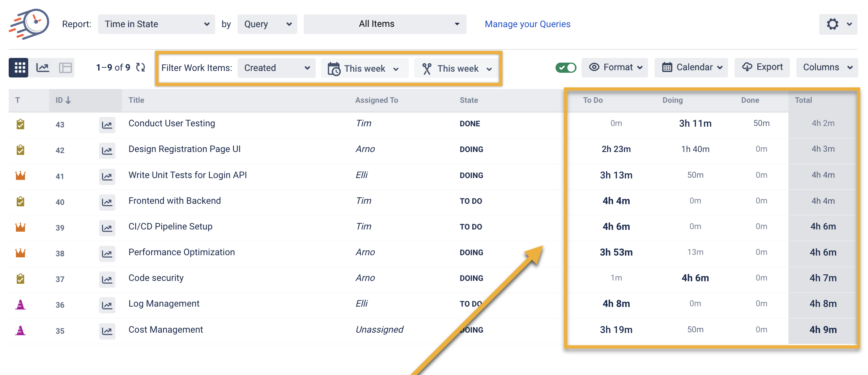This screenshot has width=868, height=375.
Task: Open the Manage your Queries link
Action: click(x=527, y=24)
